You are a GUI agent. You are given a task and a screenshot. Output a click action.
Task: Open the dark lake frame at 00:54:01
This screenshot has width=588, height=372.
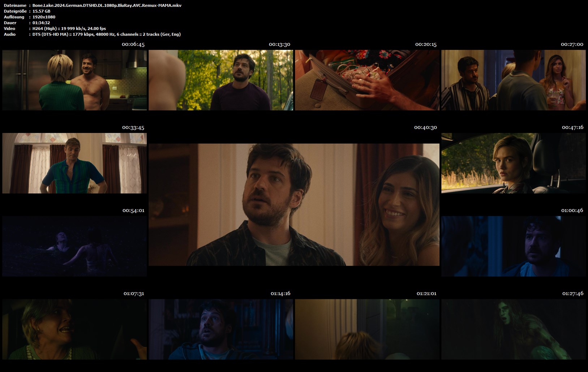coord(74,246)
